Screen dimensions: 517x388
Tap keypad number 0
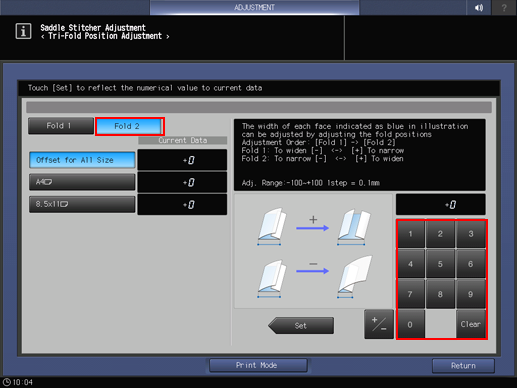click(411, 324)
